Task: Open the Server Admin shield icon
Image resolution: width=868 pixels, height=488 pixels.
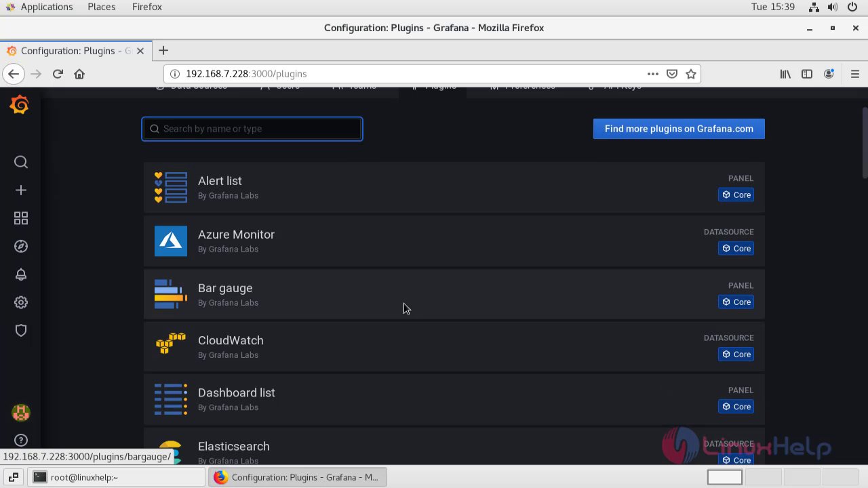Action: pos(21,330)
